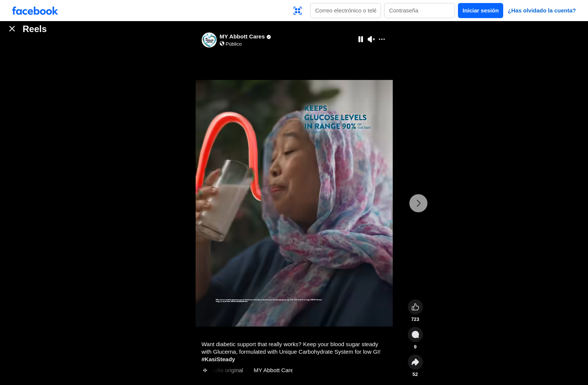The width and height of the screenshot is (588, 385).
Task: Close the Reels viewer
Action: [x=12, y=29]
